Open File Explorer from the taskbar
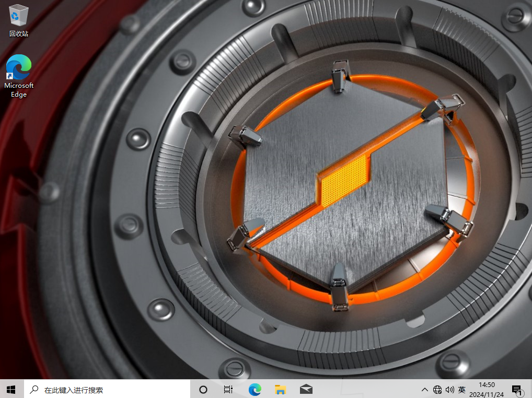 click(x=280, y=389)
